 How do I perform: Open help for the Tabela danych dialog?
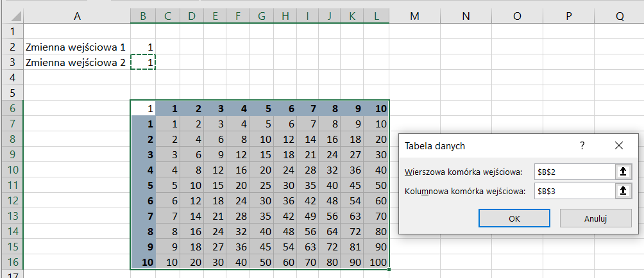tap(582, 145)
